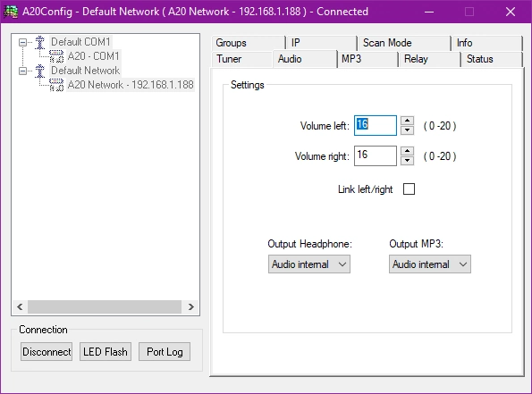532x394 pixels.
Task: Open the Scan Mode tab
Action: (404, 43)
